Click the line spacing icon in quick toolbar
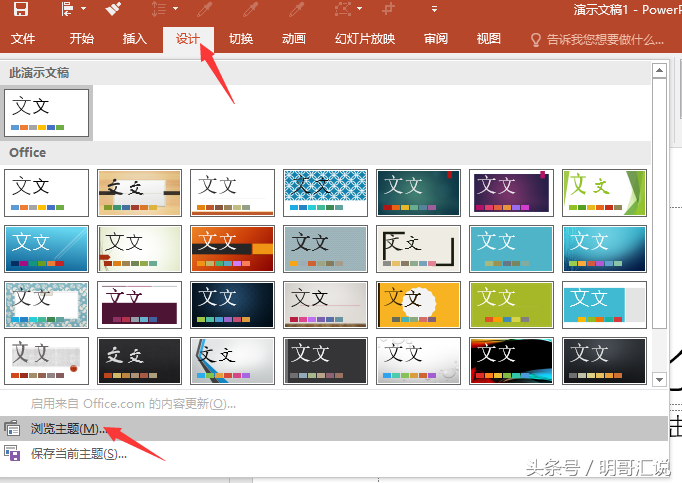Viewport: 682px width, 483px height. coord(159,9)
